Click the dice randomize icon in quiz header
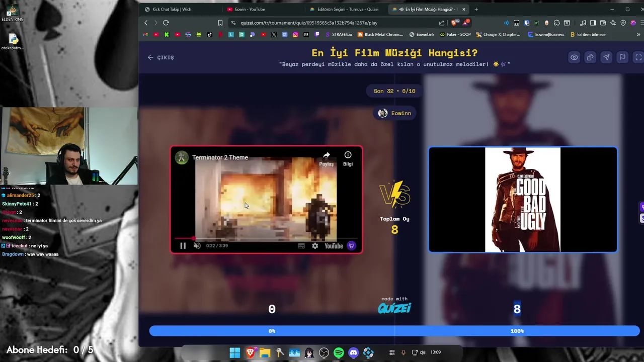Screen dimensions: 644x362 [590, 57]
